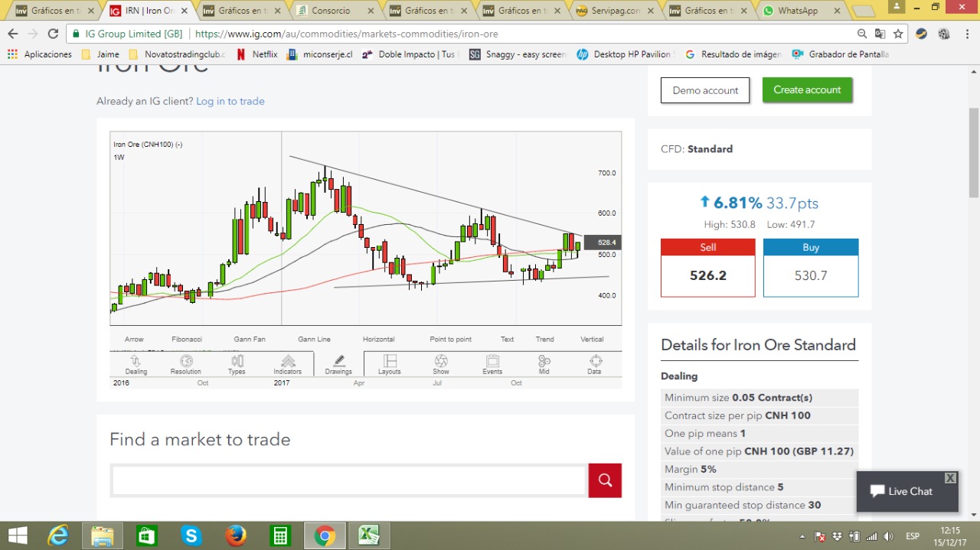This screenshot has height=550, width=980.
Task: Open chart Layouts options
Action: click(390, 364)
